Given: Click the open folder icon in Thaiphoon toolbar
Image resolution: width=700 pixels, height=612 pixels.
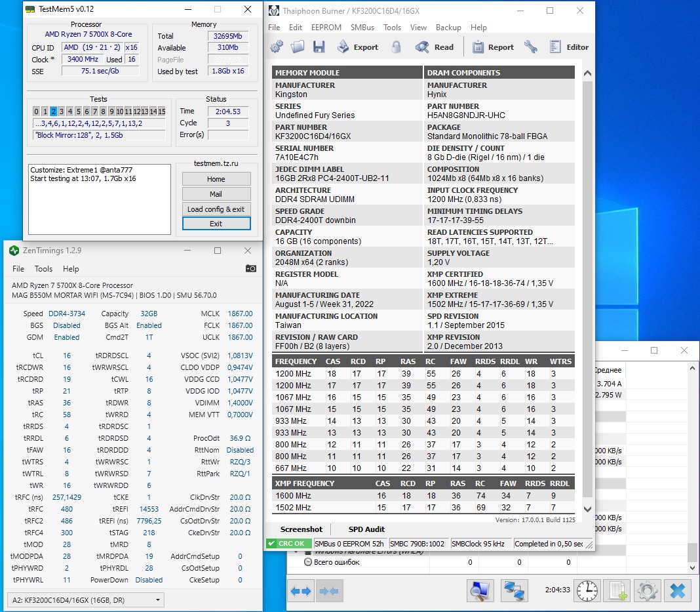Looking at the screenshot, I should tap(298, 47).
